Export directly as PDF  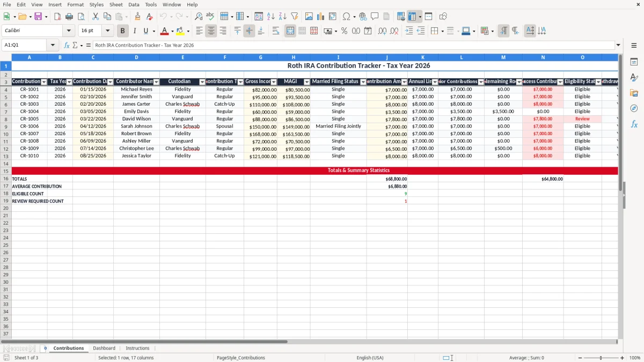pyautogui.click(x=57, y=17)
